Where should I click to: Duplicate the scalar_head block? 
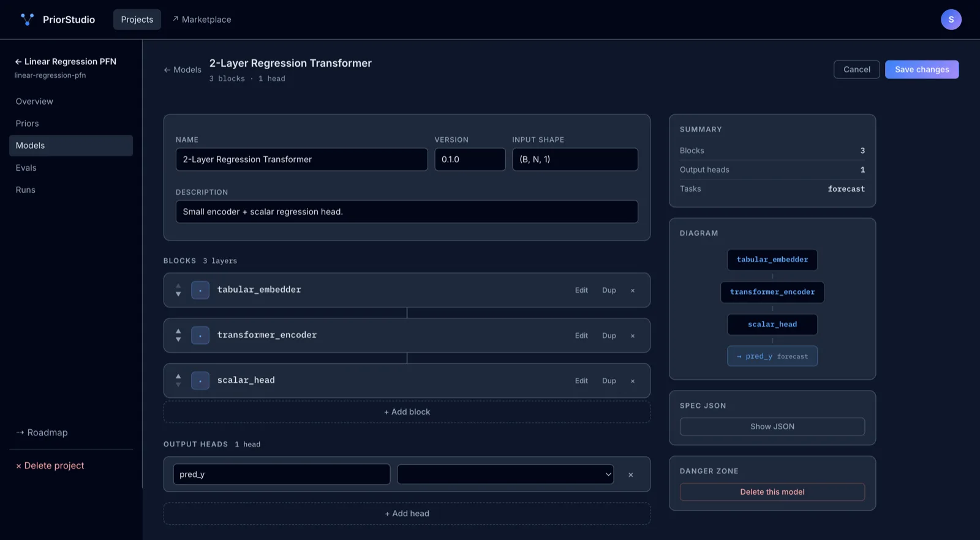[x=609, y=381]
